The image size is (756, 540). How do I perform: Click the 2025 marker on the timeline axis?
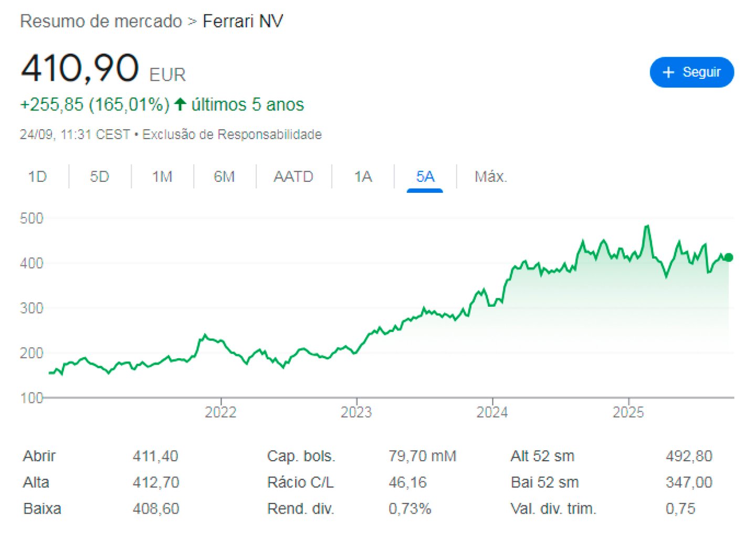[628, 412]
